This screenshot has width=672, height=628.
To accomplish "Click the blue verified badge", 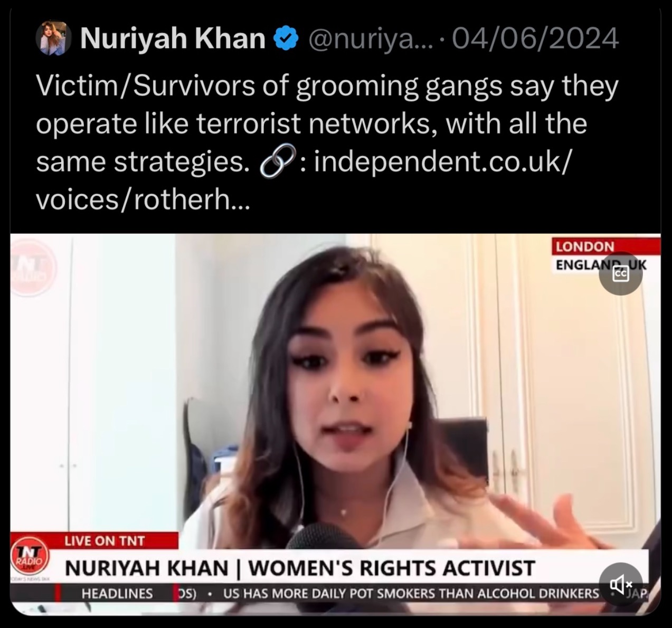I will coord(286,39).
